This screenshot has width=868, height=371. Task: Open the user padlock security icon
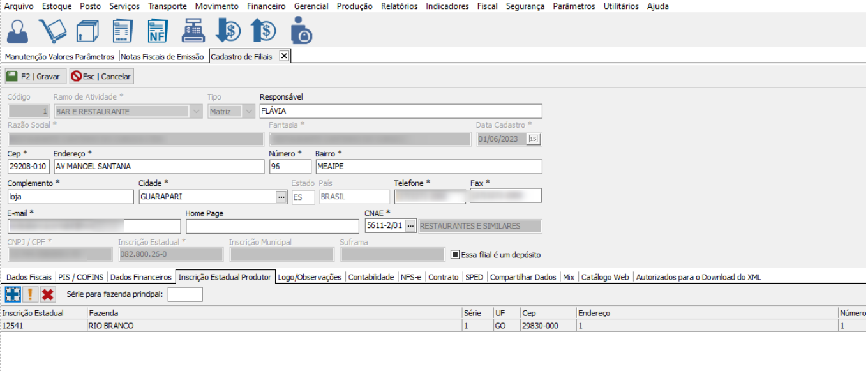300,31
